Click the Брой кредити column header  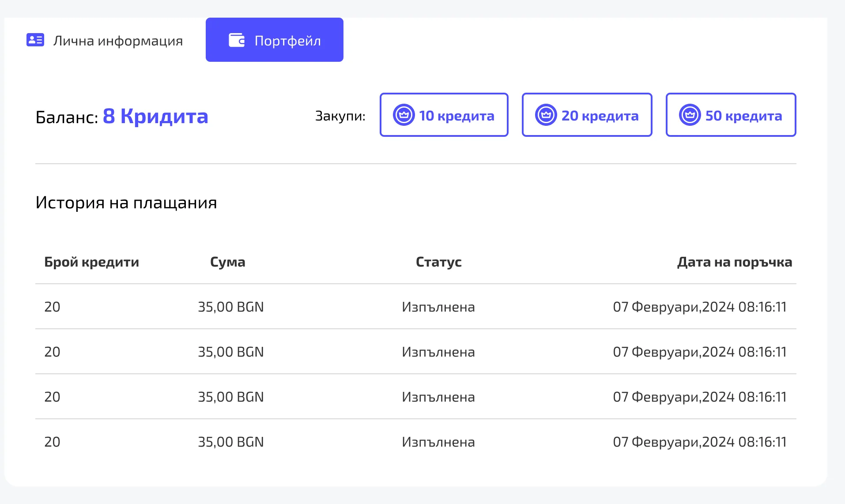tap(92, 262)
